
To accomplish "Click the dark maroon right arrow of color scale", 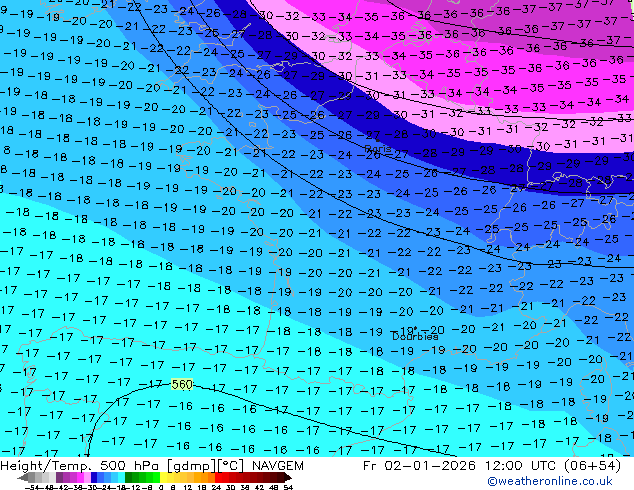I will 288,477.
